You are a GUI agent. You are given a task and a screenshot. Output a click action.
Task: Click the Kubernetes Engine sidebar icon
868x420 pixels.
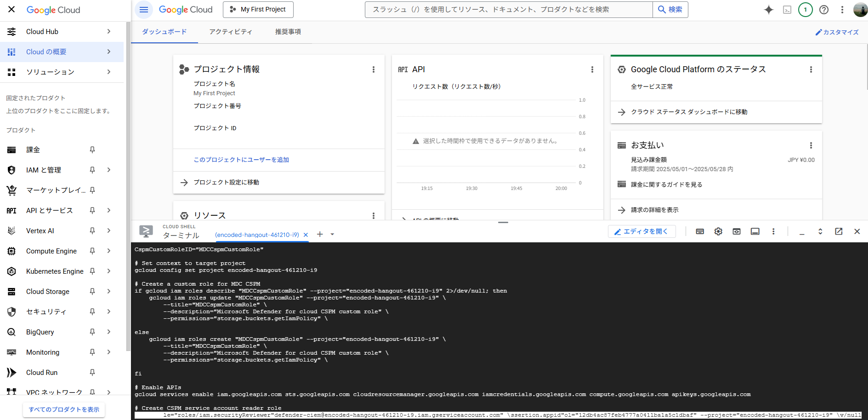pos(11,271)
